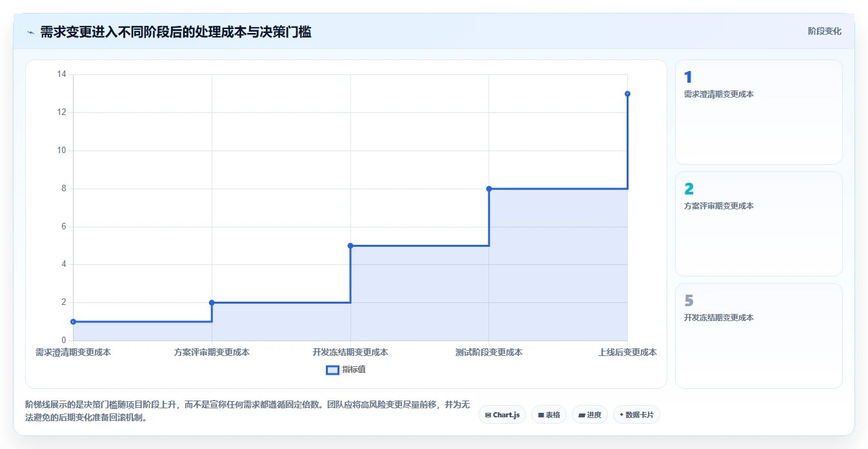Click the y-axis value 6

click(64, 227)
